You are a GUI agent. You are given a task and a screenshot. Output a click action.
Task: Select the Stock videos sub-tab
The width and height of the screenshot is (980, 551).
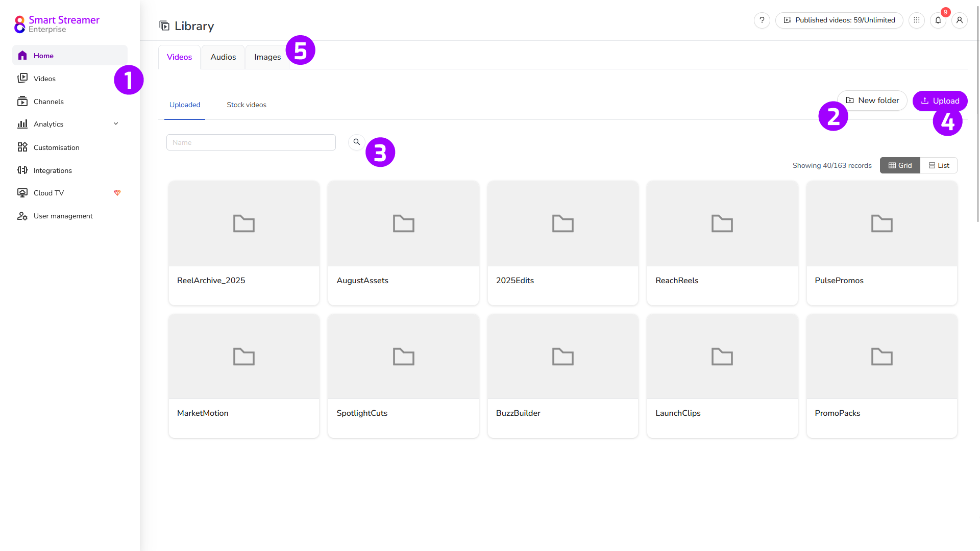click(x=247, y=105)
